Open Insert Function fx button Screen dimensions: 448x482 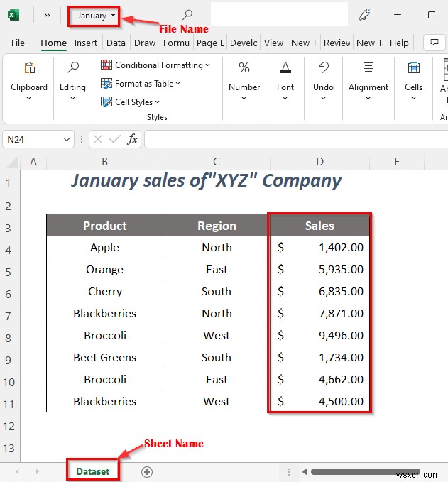132,139
